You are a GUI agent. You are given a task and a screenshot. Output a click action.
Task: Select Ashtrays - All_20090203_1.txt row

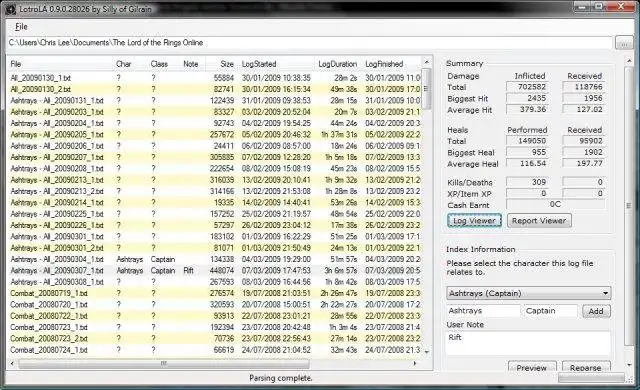[214, 112]
